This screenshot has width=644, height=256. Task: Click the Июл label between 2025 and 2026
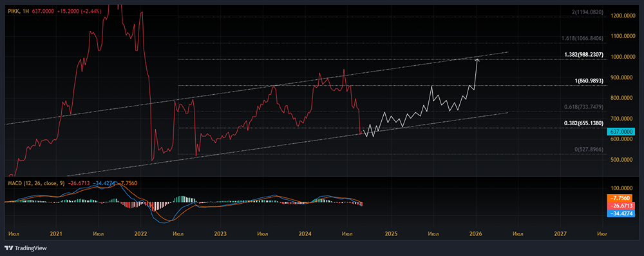click(x=433, y=234)
